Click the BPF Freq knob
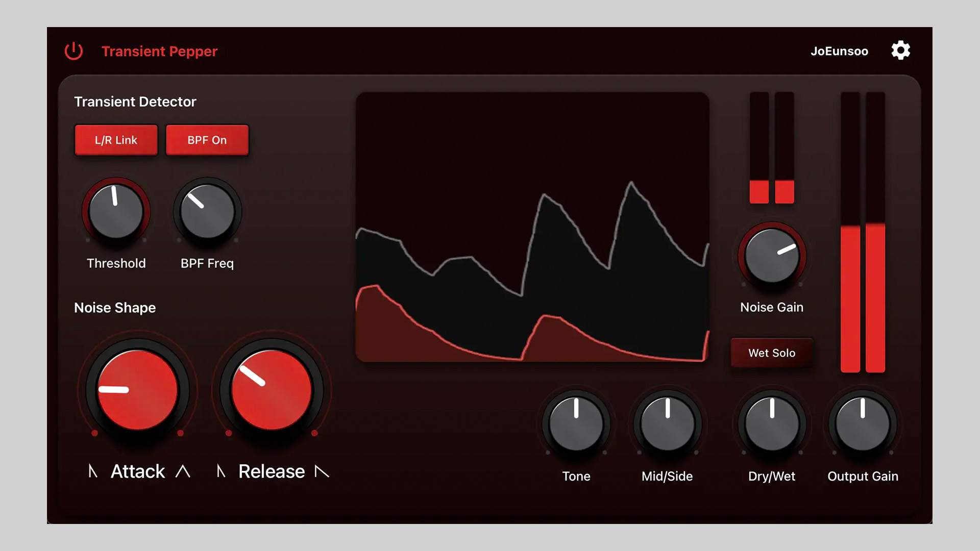 tap(207, 211)
